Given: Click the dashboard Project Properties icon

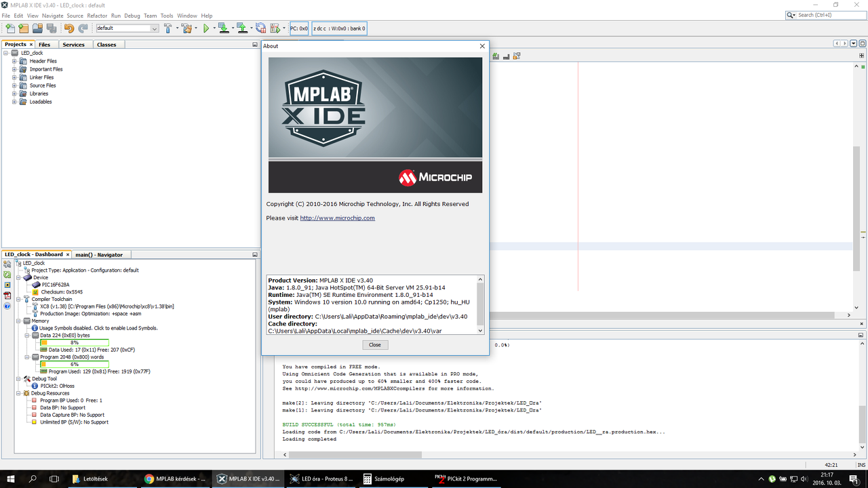Looking at the screenshot, I should 7,264.
